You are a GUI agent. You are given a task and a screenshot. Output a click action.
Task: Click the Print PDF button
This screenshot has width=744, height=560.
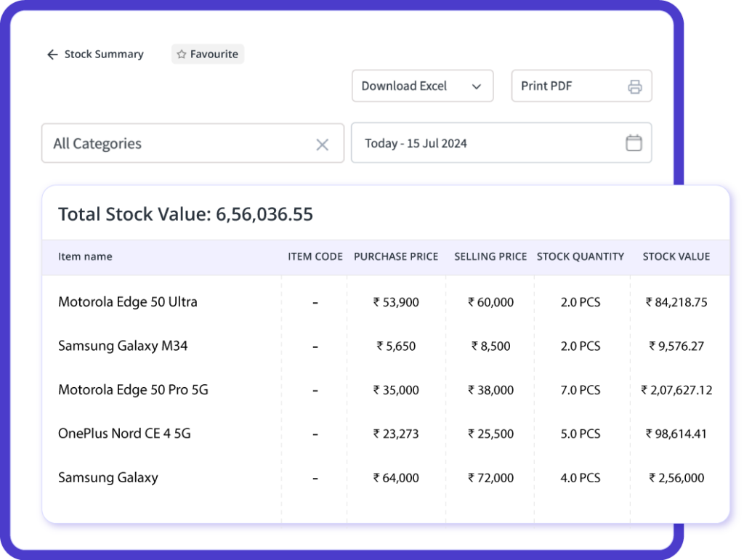581,86
